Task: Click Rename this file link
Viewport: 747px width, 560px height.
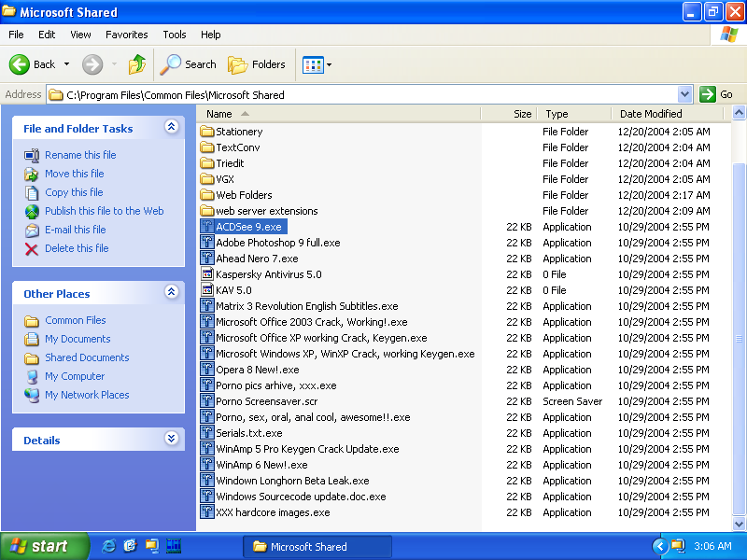Action: (x=80, y=155)
